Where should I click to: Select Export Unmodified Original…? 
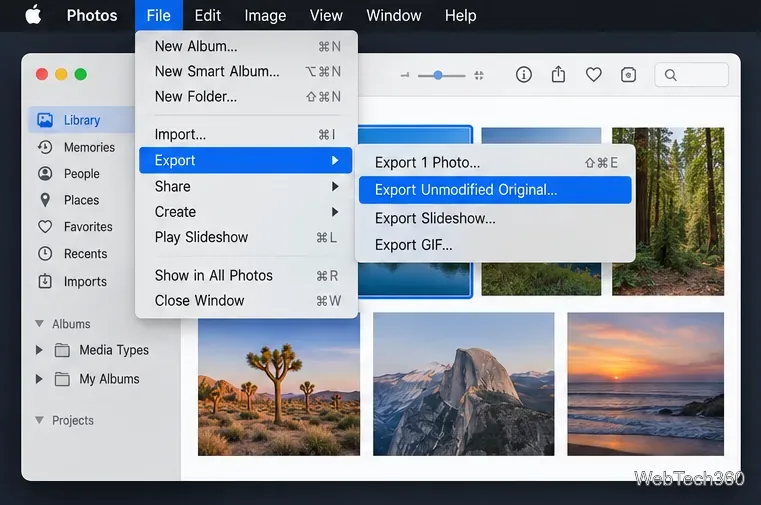pyautogui.click(x=495, y=190)
